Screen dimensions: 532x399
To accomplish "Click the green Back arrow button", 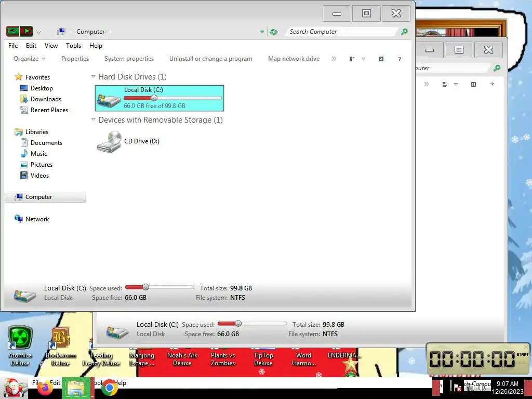I will 12,32.
